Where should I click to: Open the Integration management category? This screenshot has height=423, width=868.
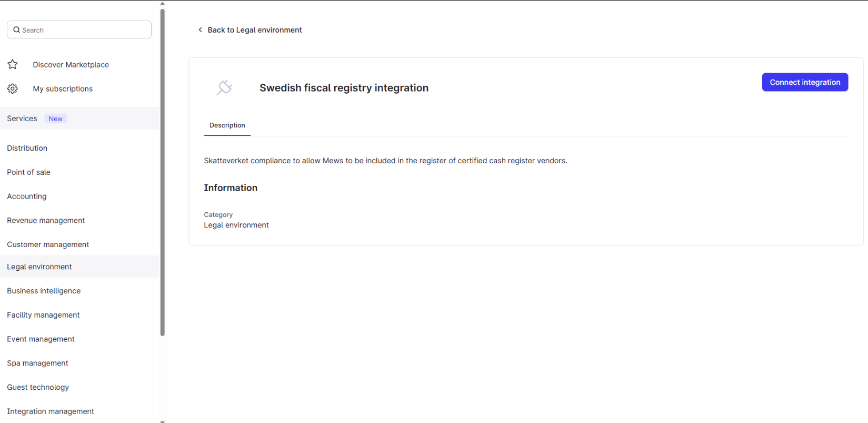pos(51,411)
